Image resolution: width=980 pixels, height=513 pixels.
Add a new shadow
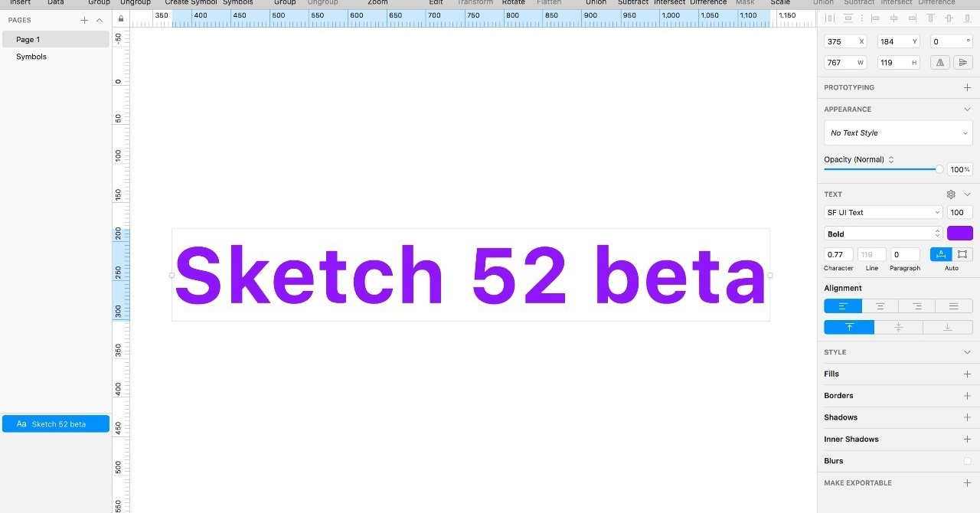pyautogui.click(x=967, y=418)
